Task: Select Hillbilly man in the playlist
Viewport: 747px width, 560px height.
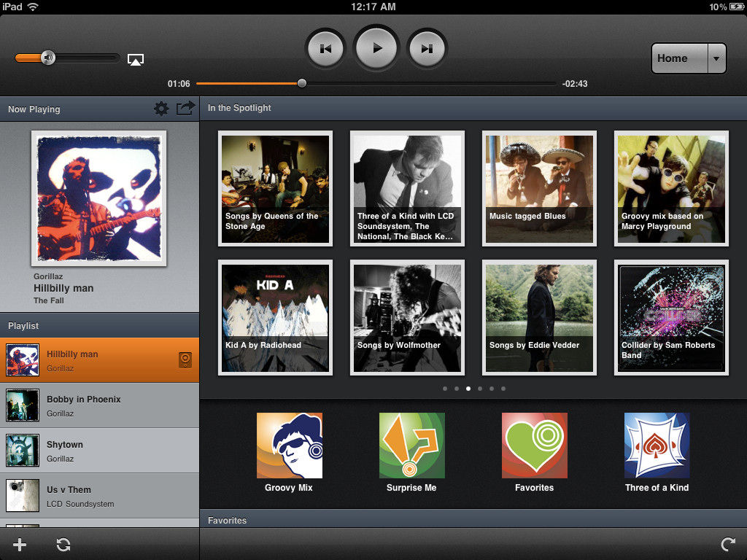Action: [x=99, y=360]
